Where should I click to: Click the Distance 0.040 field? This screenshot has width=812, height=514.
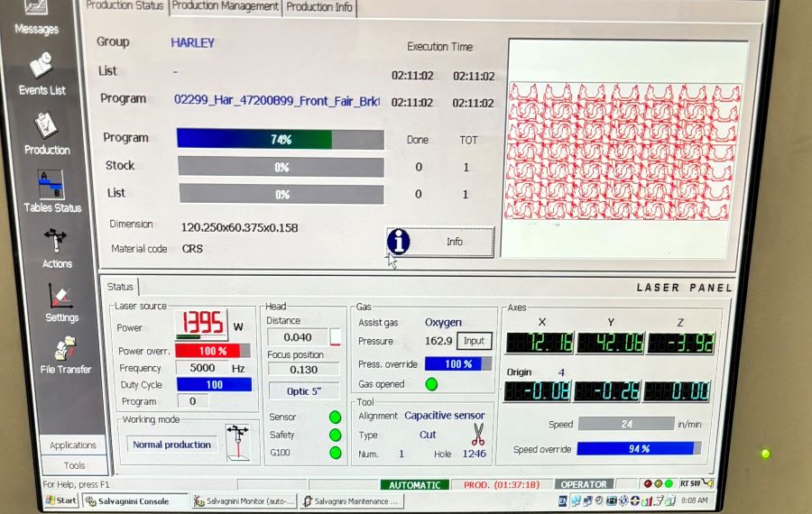[x=298, y=337]
